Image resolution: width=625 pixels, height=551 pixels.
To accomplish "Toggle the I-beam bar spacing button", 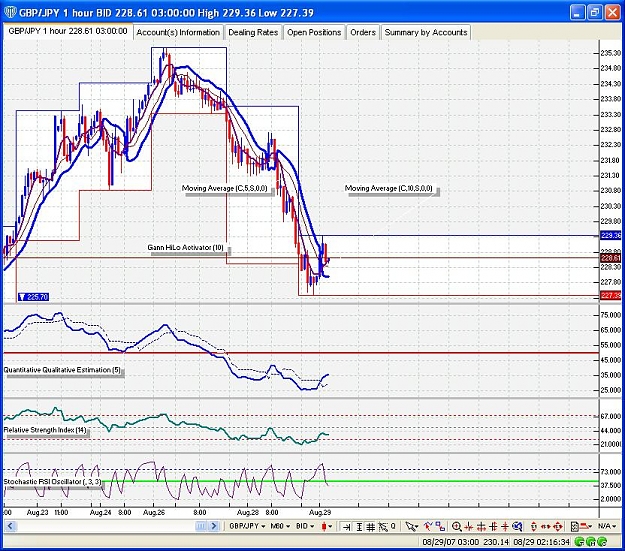I will point(359,527).
